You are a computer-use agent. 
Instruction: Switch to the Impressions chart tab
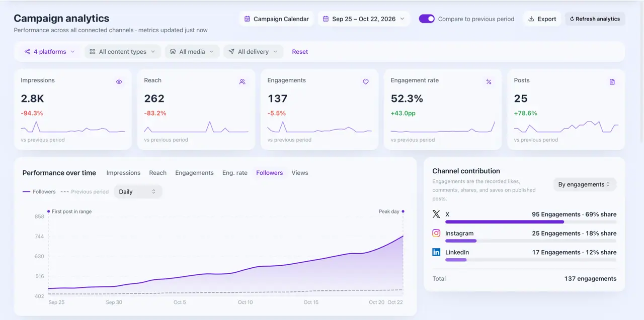tap(123, 173)
